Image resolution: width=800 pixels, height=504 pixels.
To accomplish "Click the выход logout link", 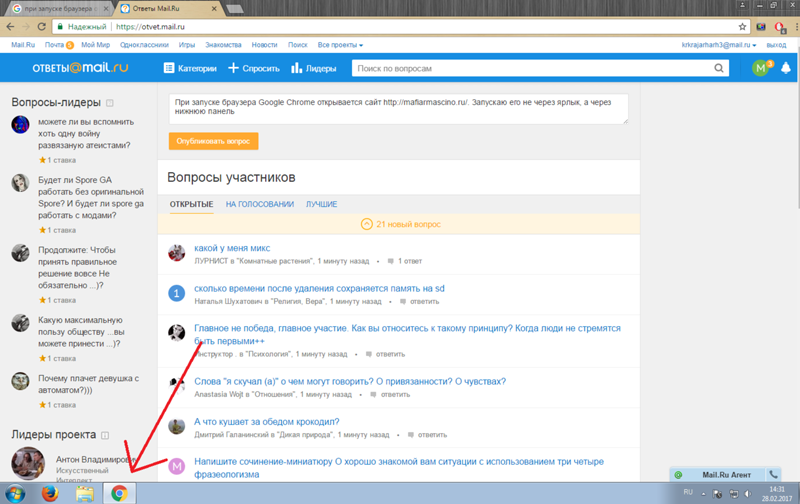I will click(776, 45).
